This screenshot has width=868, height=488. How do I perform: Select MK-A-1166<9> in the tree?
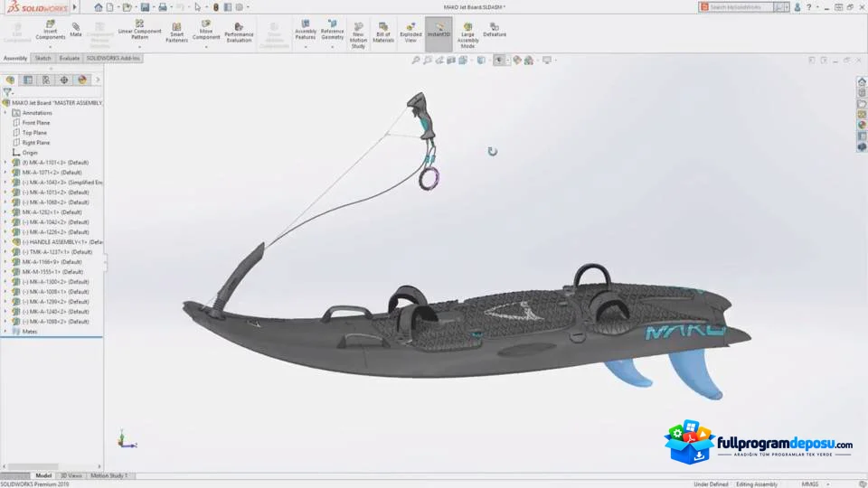pyautogui.click(x=52, y=262)
